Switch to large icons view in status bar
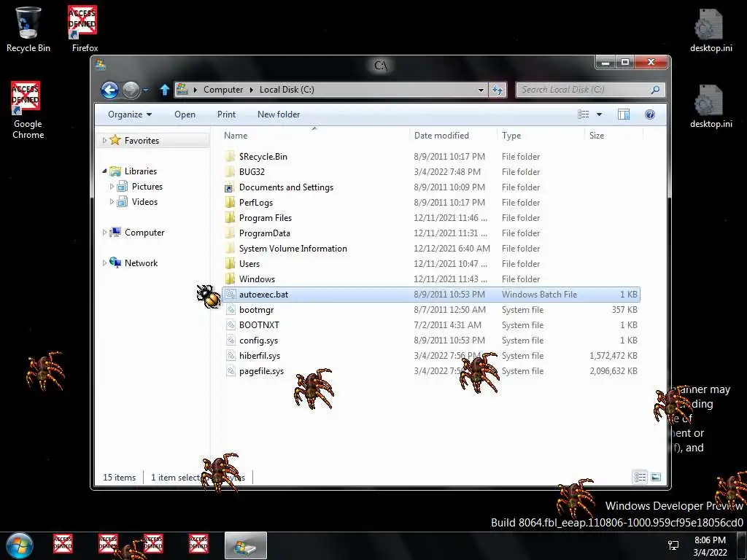 [x=656, y=477]
